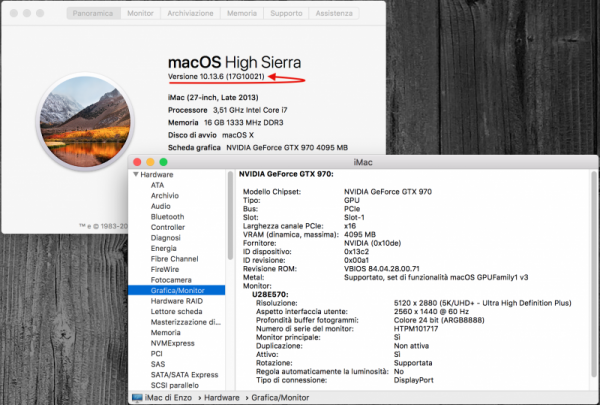This screenshot has height=405, width=600.
Task: Click the Versione 10.13.6 (17G10021) text
Action: [216, 77]
